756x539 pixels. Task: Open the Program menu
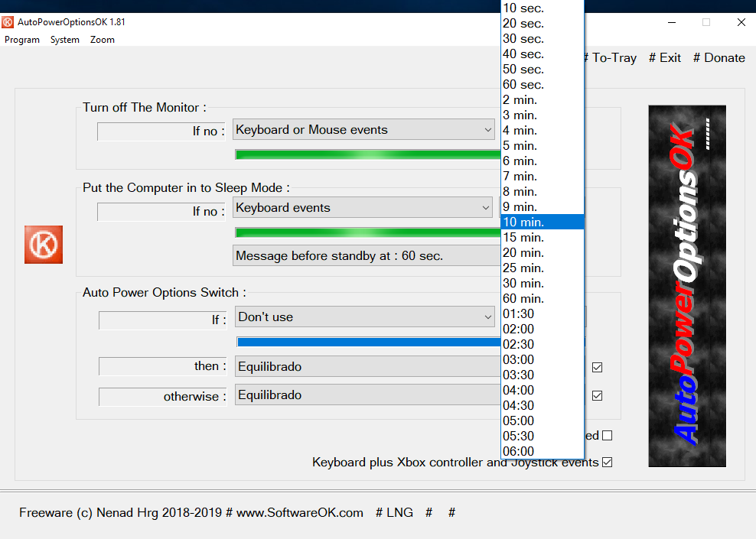click(x=22, y=40)
